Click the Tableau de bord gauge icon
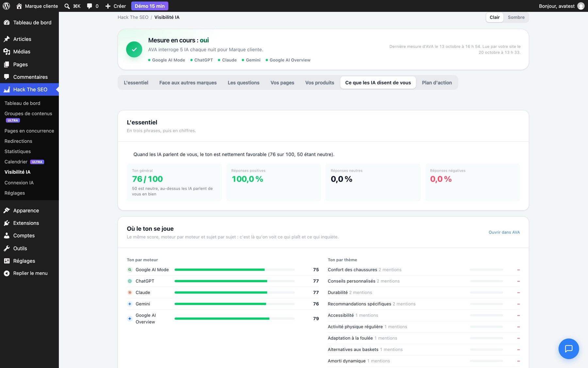Image resolution: width=588 pixels, height=368 pixels. point(7,23)
